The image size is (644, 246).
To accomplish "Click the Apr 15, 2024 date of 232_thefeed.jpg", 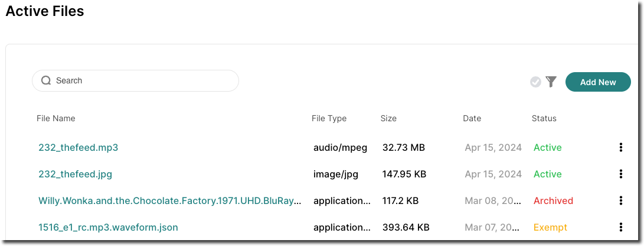I will 493,174.
